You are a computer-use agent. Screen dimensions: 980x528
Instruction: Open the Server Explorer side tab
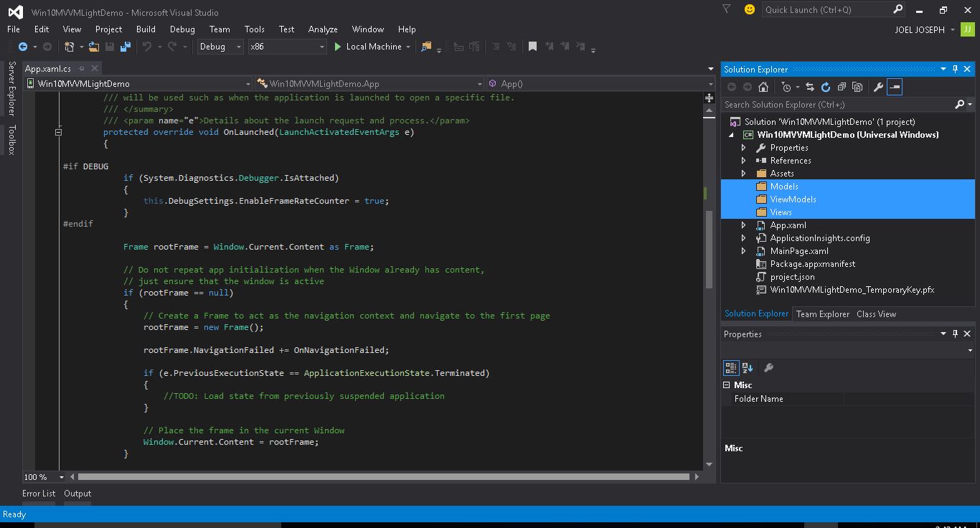click(11, 88)
